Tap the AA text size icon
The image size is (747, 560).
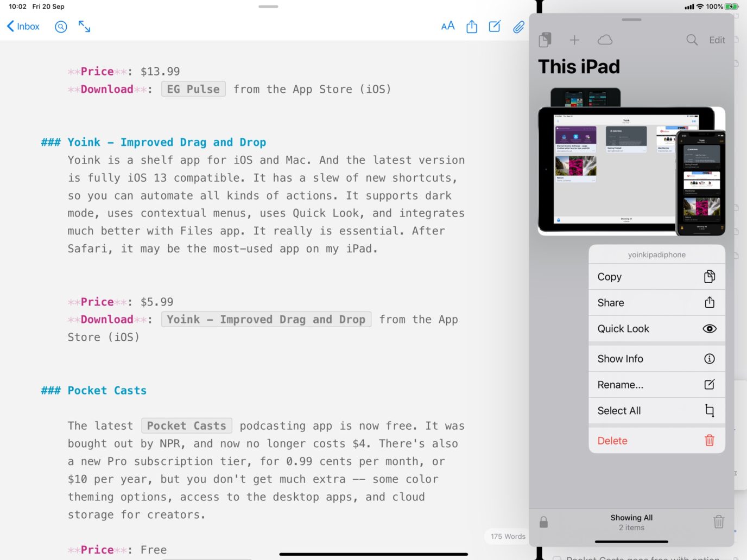point(447,26)
